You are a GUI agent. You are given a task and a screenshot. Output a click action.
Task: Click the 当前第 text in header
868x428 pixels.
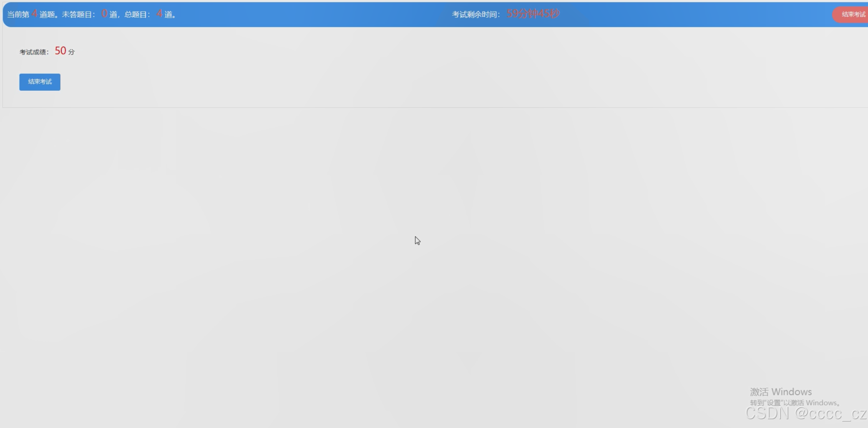pos(18,15)
